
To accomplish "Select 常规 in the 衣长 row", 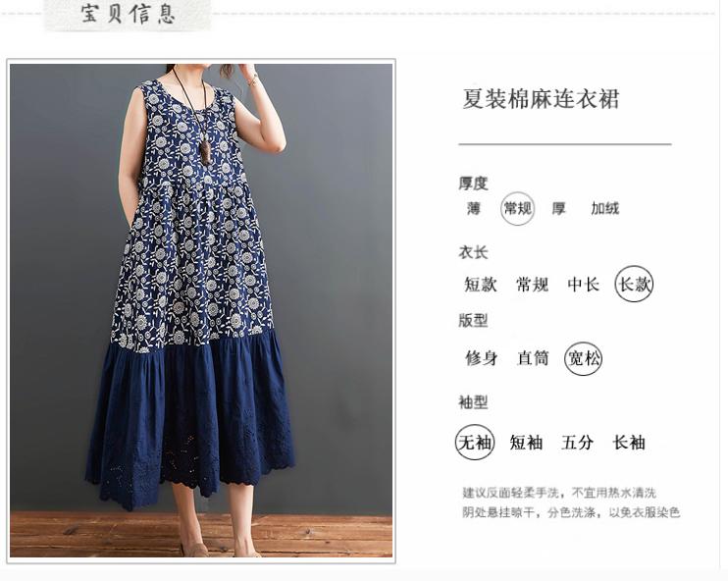I will pos(532,285).
